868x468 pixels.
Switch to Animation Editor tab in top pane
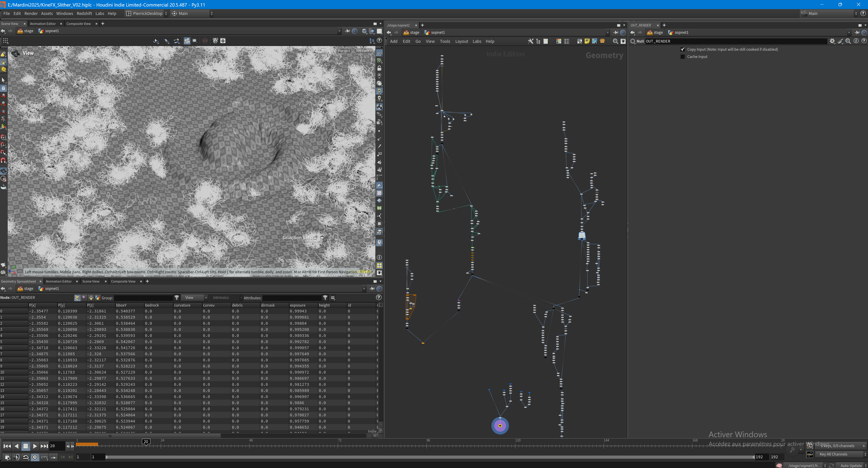(43, 24)
